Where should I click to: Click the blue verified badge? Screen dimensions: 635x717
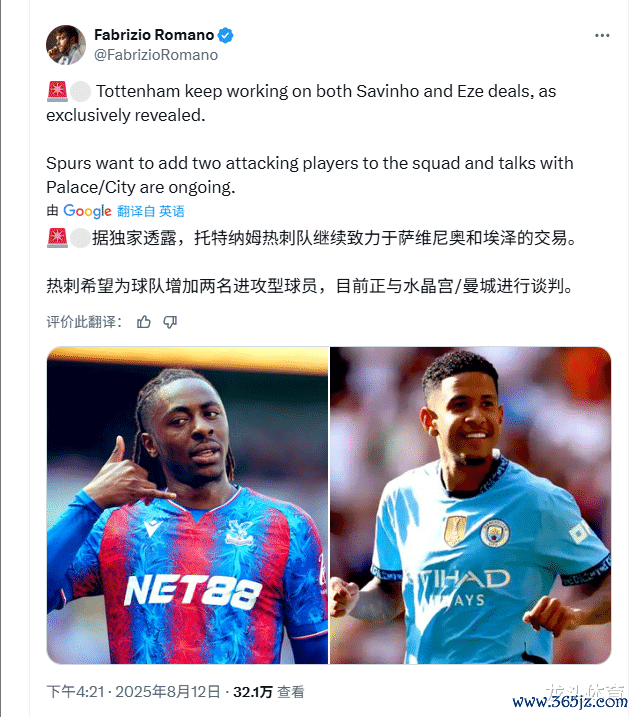(x=225, y=35)
